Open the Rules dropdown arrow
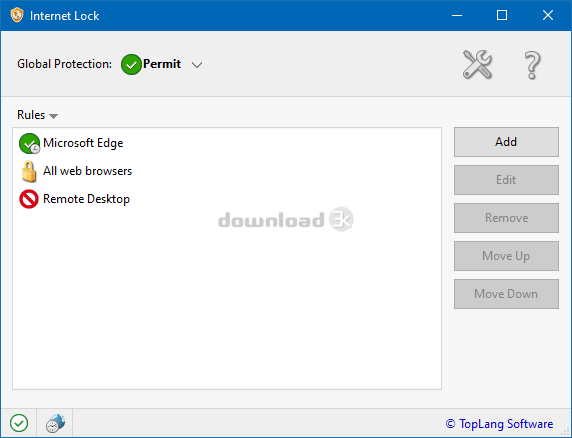The height and width of the screenshot is (438, 572). click(54, 116)
